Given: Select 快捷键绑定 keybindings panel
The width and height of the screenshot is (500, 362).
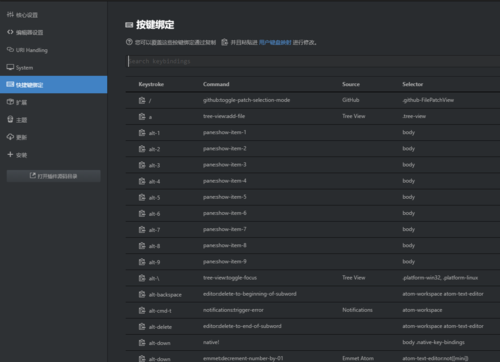Looking at the screenshot, I should [x=53, y=85].
